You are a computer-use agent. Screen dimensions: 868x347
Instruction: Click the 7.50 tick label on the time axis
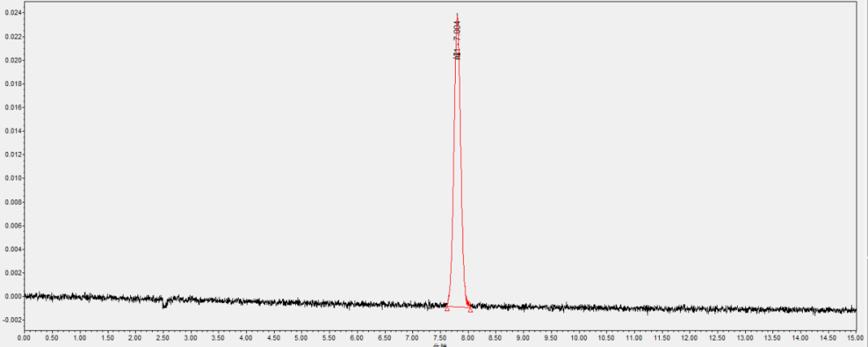(x=440, y=337)
